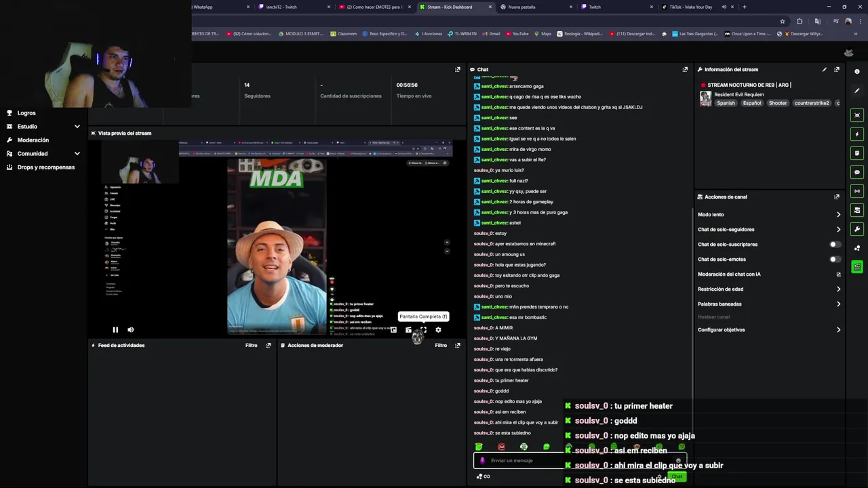Viewport: 868px width, 488px height.
Task: Switch to the Como hacer EMOTES tab
Action: coord(374,7)
